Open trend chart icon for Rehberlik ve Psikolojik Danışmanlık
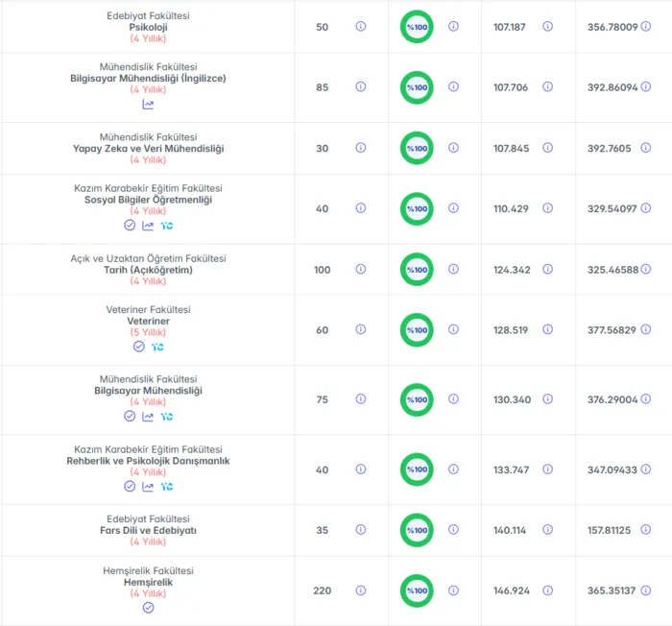Image resolution: width=672 pixels, height=626 pixels. (148, 487)
